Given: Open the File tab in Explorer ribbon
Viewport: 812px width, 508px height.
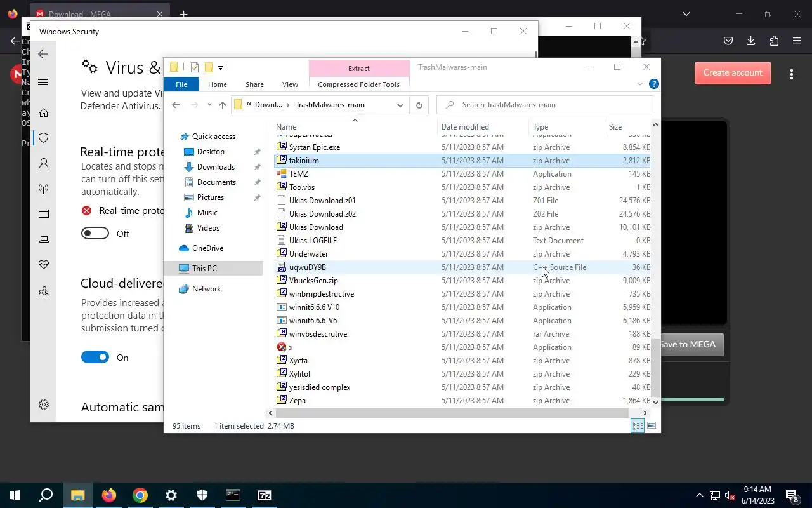Looking at the screenshot, I should pos(181,84).
